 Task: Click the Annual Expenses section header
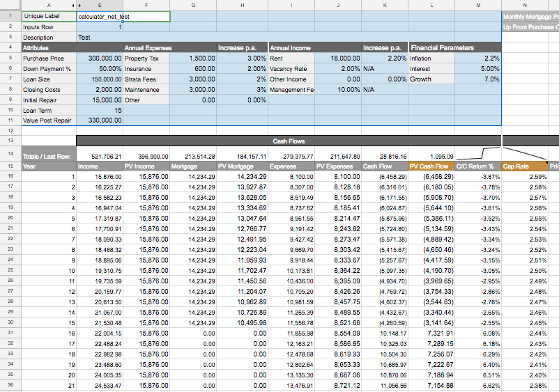(170, 48)
